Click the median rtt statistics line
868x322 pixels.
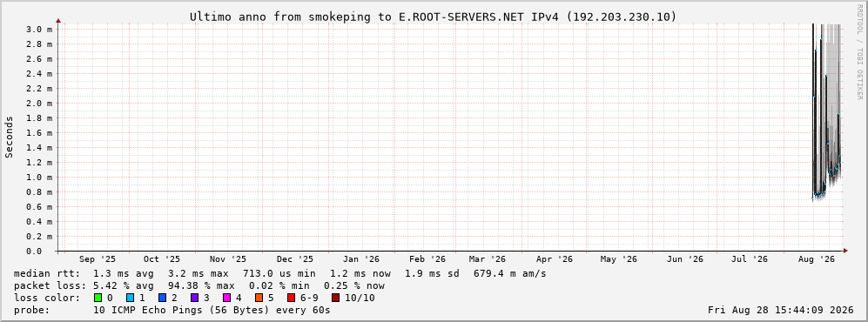pos(279,274)
